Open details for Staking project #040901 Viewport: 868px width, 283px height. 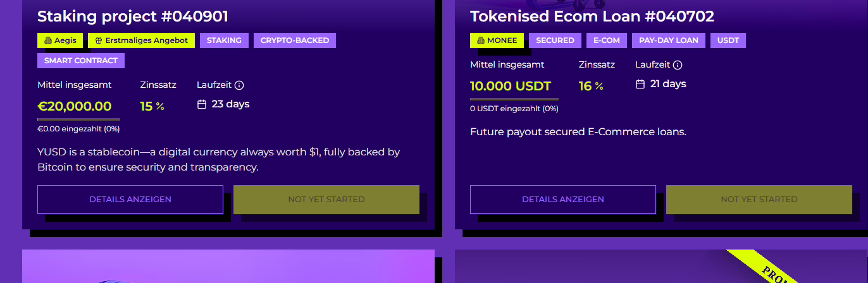pyautogui.click(x=130, y=200)
